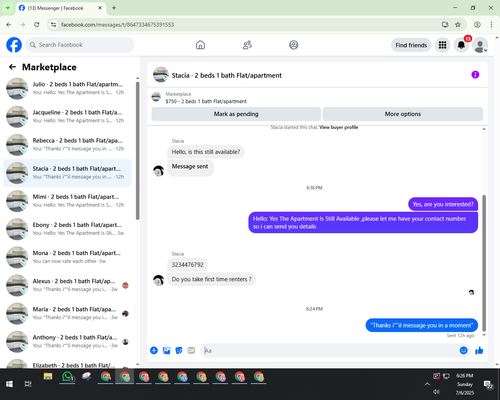Open Maria's apartment conversation
Screen dimensions: 500x400
click(67, 313)
